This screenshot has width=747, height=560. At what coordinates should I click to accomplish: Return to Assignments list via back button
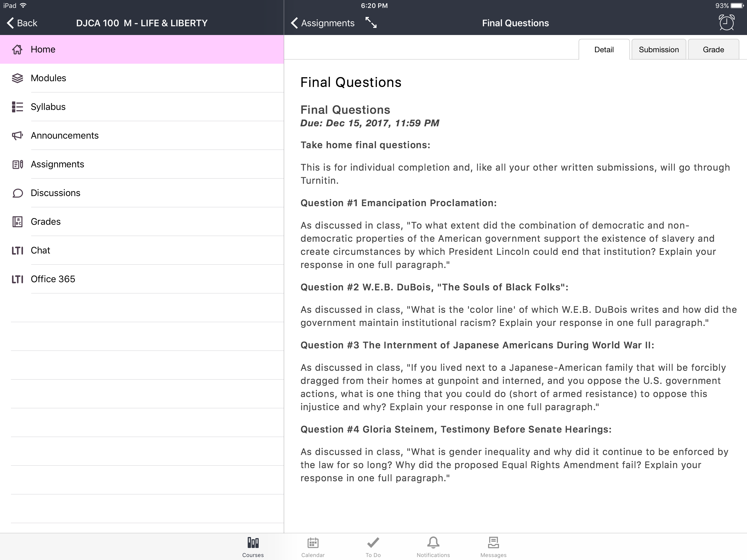click(x=323, y=23)
